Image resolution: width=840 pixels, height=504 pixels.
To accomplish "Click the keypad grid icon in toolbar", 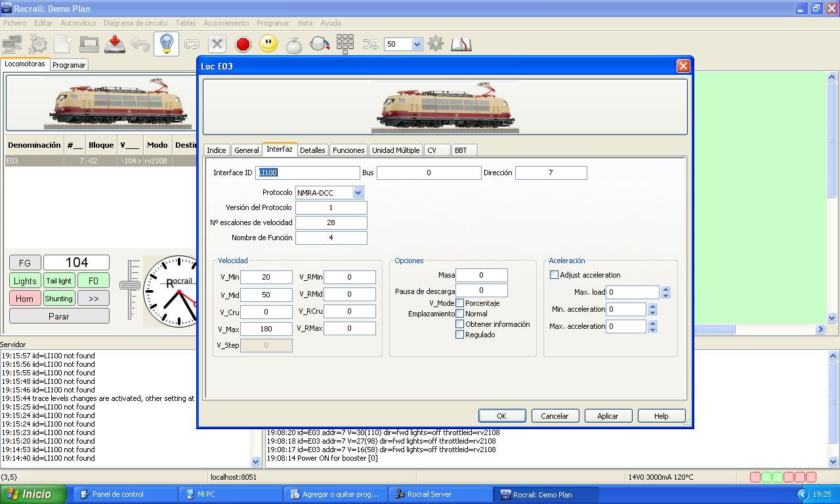I will tap(345, 44).
